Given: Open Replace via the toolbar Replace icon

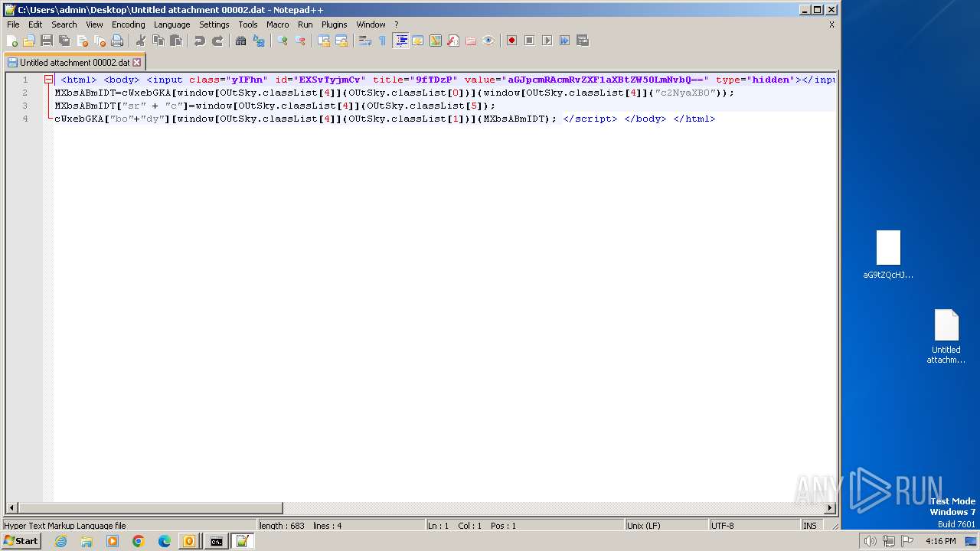Looking at the screenshot, I should 258,41.
